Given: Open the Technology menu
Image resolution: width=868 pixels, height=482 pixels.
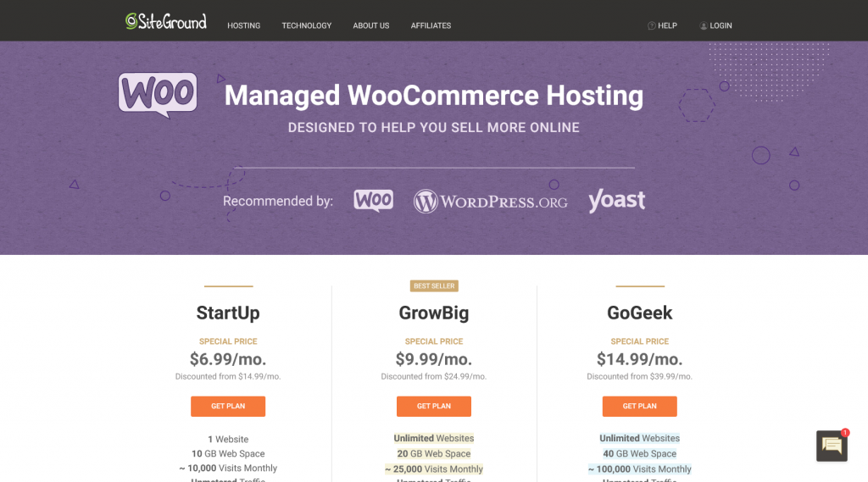Looking at the screenshot, I should (307, 25).
